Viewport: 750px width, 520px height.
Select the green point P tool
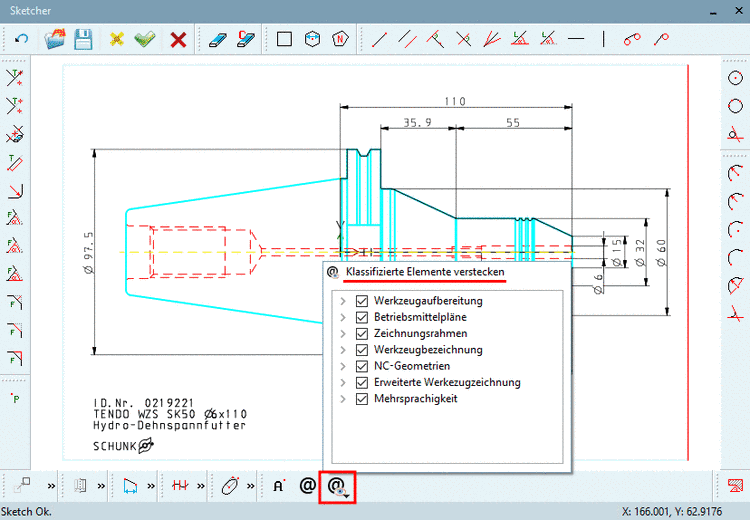click(16, 398)
